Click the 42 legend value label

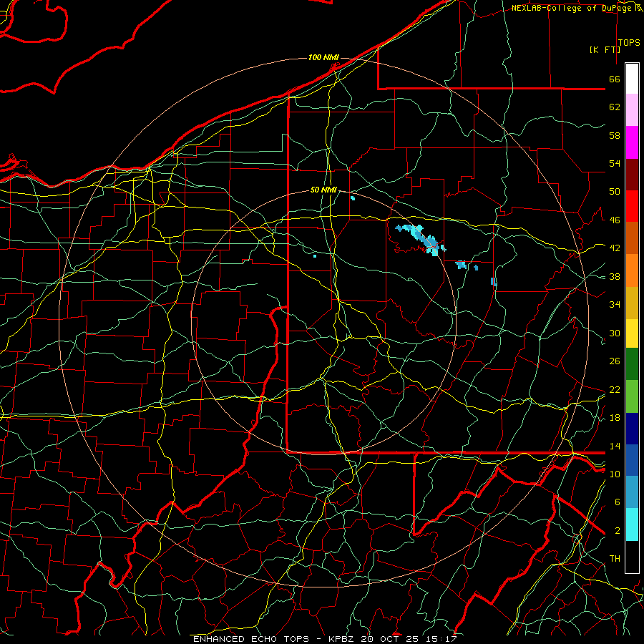tap(615, 248)
